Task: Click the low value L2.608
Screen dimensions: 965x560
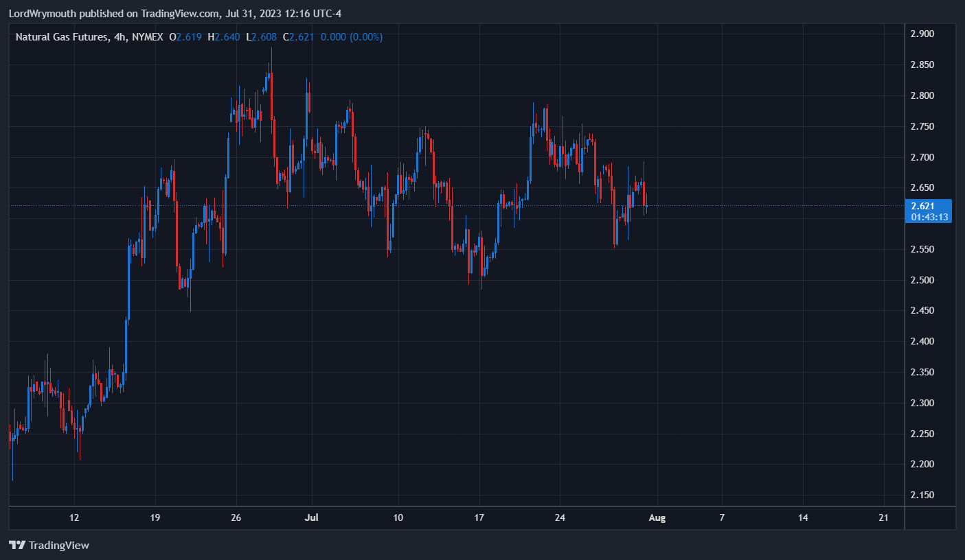Action: [261, 37]
